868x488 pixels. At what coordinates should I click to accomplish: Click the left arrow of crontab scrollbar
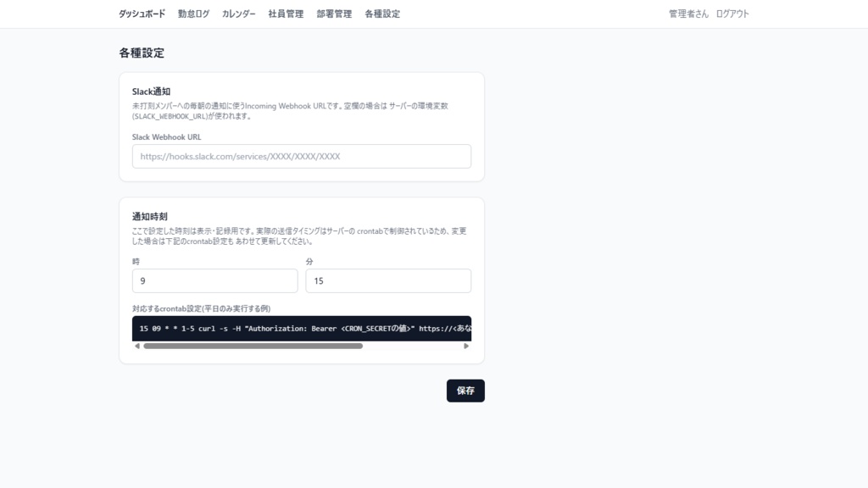[x=136, y=346]
